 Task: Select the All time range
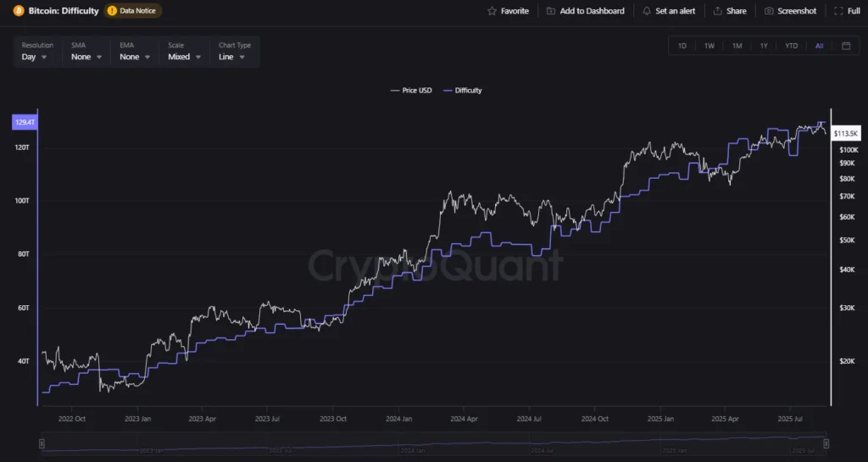pos(820,46)
